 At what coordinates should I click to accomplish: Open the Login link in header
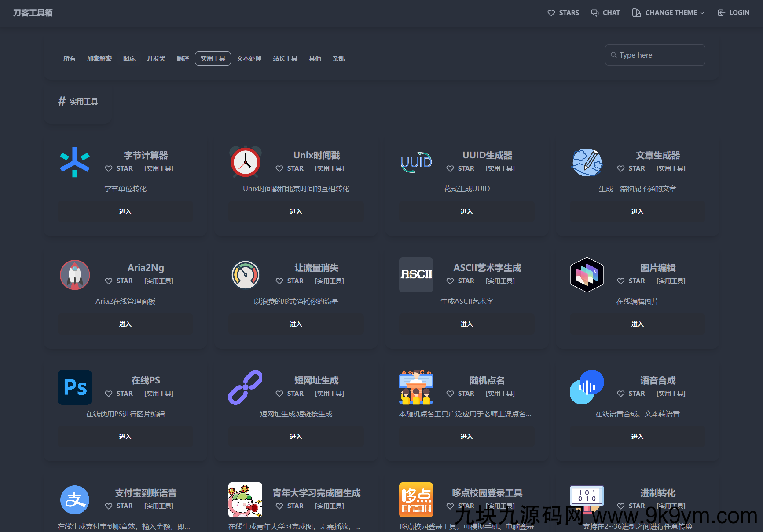pyautogui.click(x=734, y=13)
